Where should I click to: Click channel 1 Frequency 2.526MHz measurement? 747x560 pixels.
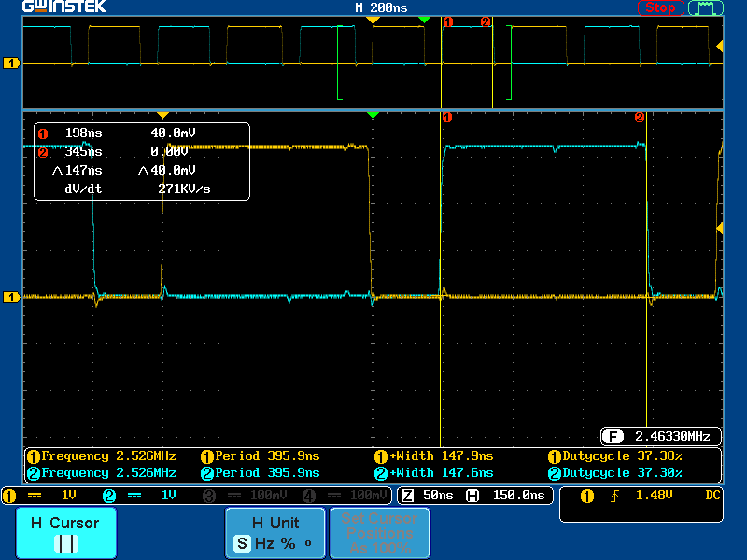(102, 456)
